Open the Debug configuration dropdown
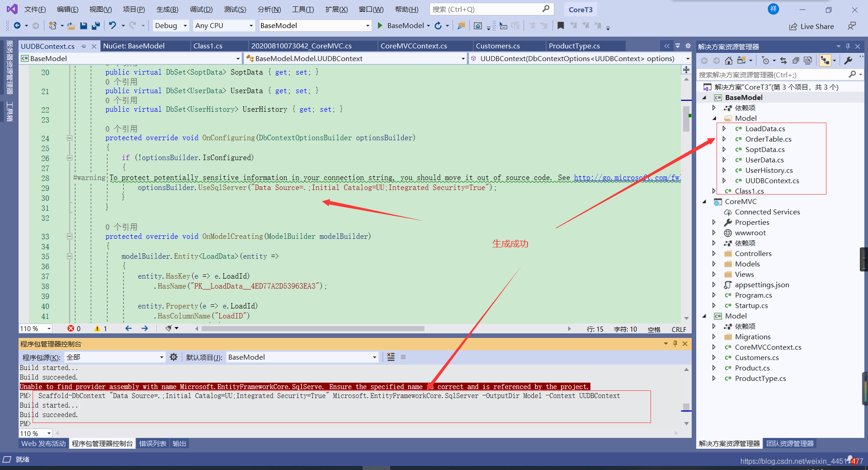Screen dimensions: 868x470 click(x=171, y=26)
